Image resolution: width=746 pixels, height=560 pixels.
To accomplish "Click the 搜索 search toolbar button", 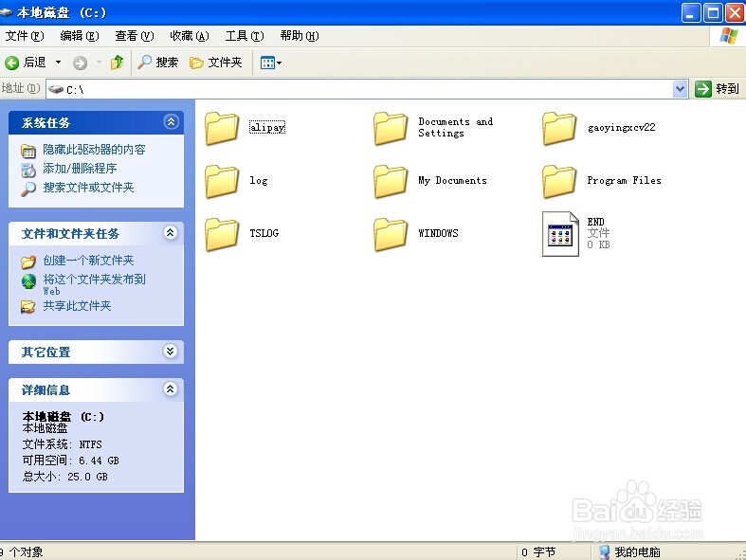I will (x=157, y=63).
